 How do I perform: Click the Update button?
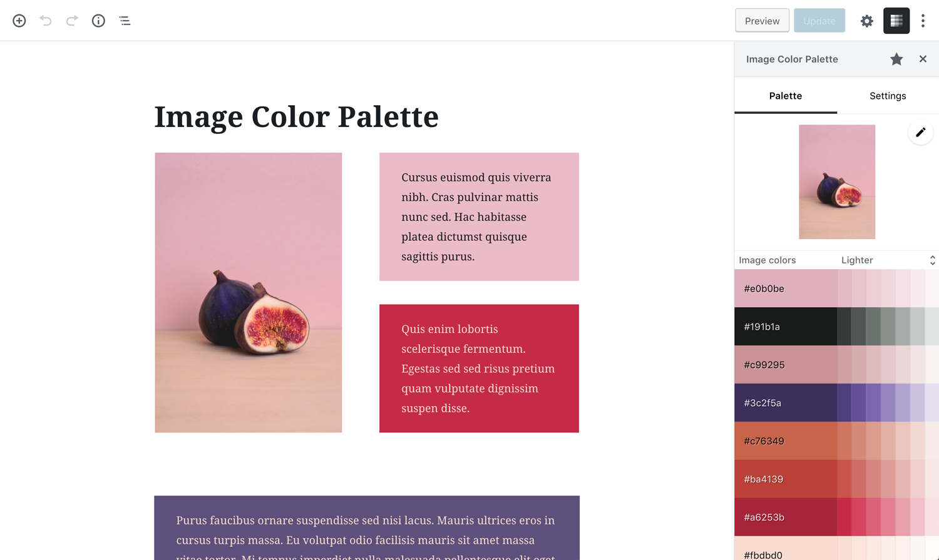819,21
